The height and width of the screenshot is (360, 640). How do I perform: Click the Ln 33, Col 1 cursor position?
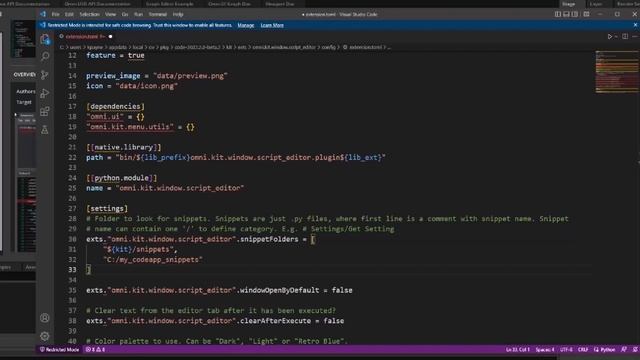coord(518,349)
